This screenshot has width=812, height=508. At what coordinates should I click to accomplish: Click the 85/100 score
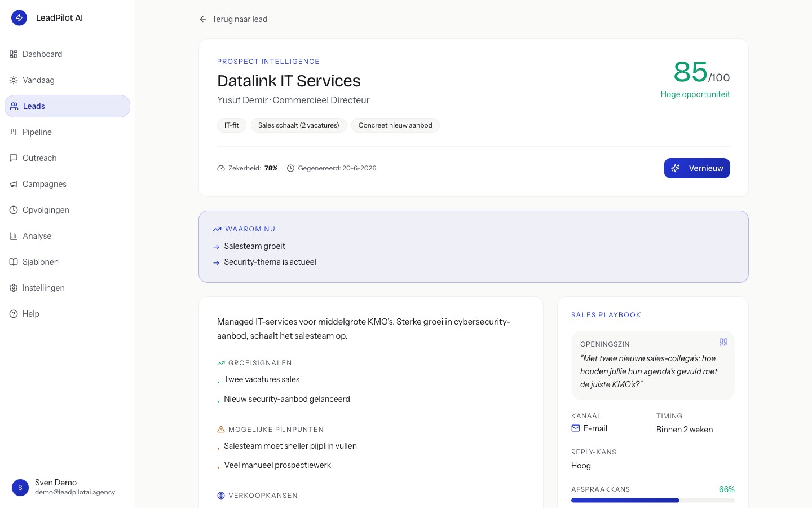click(701, 72)
